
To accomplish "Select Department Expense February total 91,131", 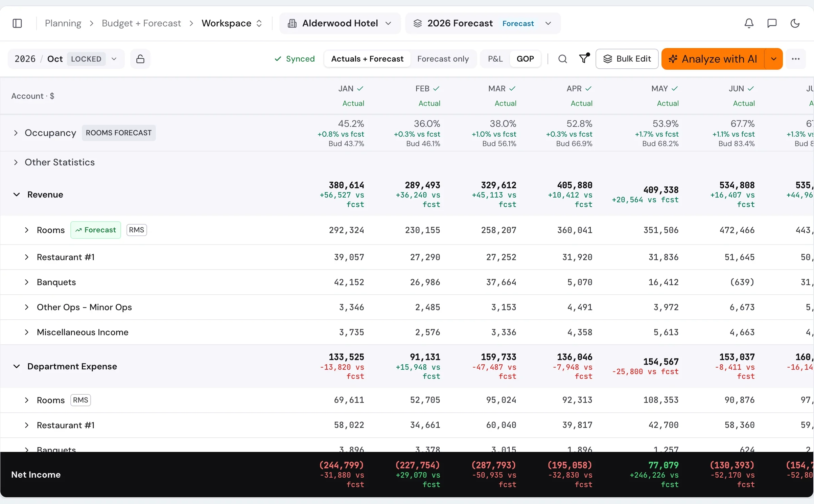I will (425, 357).
